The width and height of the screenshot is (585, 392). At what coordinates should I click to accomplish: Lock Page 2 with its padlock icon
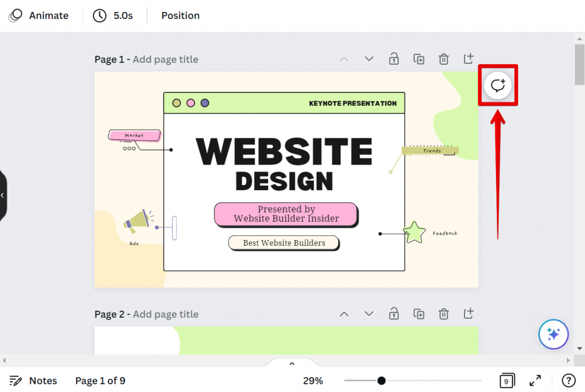(394, 314)
